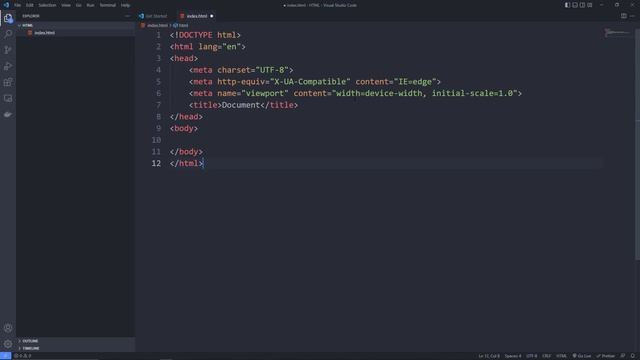This screenshot has height=360, width=640.
Task: Click the HTML file icon in breadcrumb
Action: point(143,25)
